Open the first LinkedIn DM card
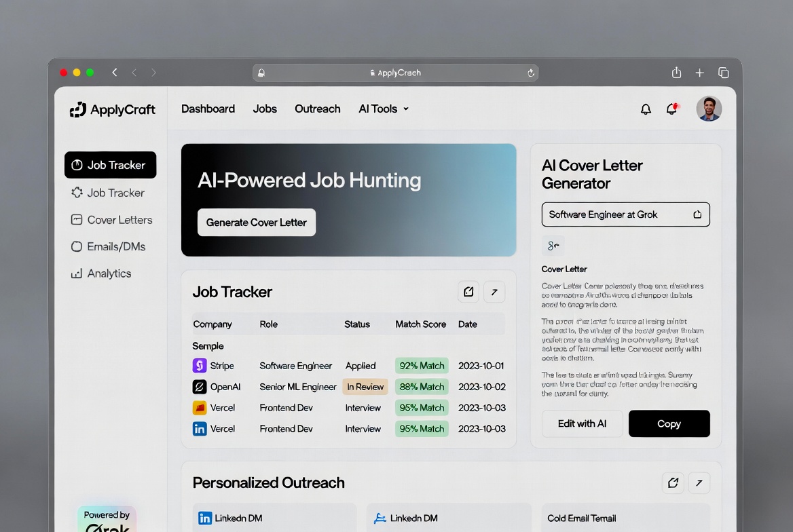The height and width of the screenshot is (532, 793). pos(274,518)
